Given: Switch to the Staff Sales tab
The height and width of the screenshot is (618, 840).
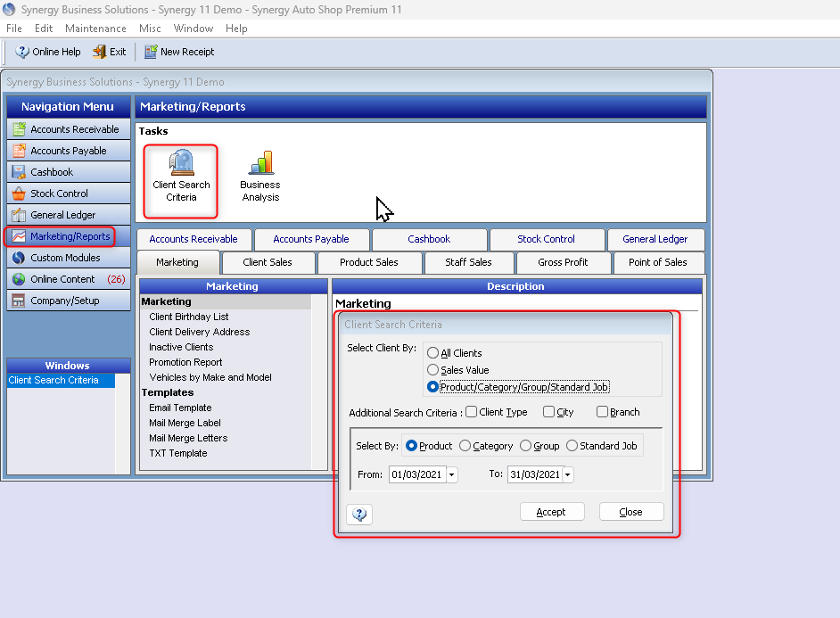Looking at the screenshot, I should pyautogui.click(x=469, y=262).
